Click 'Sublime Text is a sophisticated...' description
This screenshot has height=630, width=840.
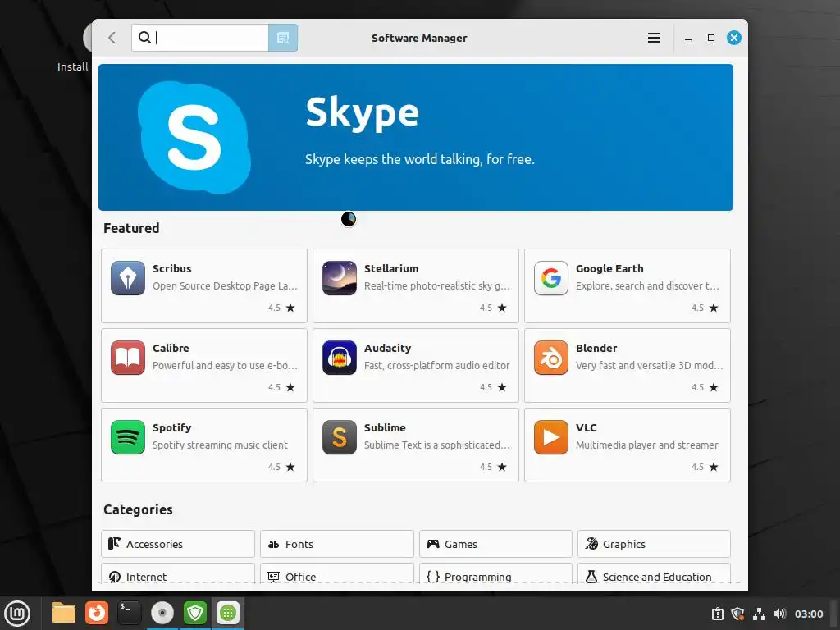(x=436, y=445)
